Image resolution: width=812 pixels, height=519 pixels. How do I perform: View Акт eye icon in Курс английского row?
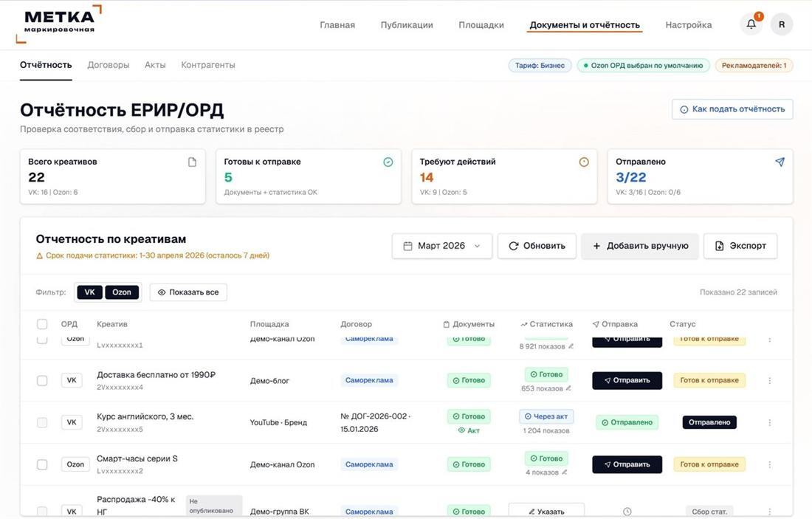tap(461, 430)
